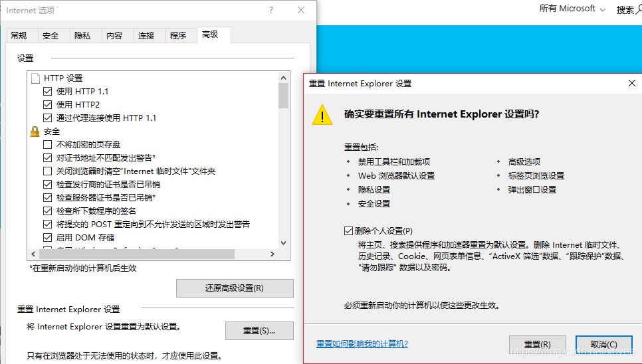Enable 不将加密的页存盘 checkbox
This screenshot has height=364, width=642.
[47, 144]
